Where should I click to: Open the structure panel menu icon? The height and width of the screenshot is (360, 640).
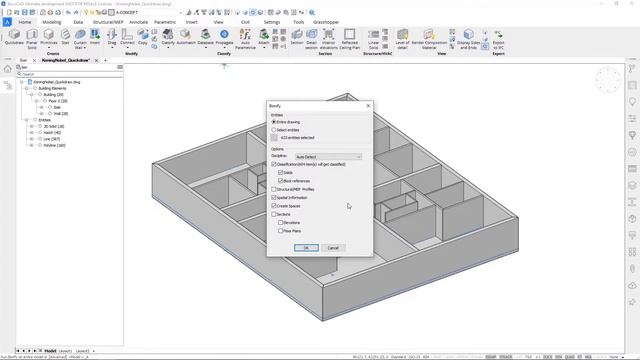pyautogui.click(x=120, y=67)
